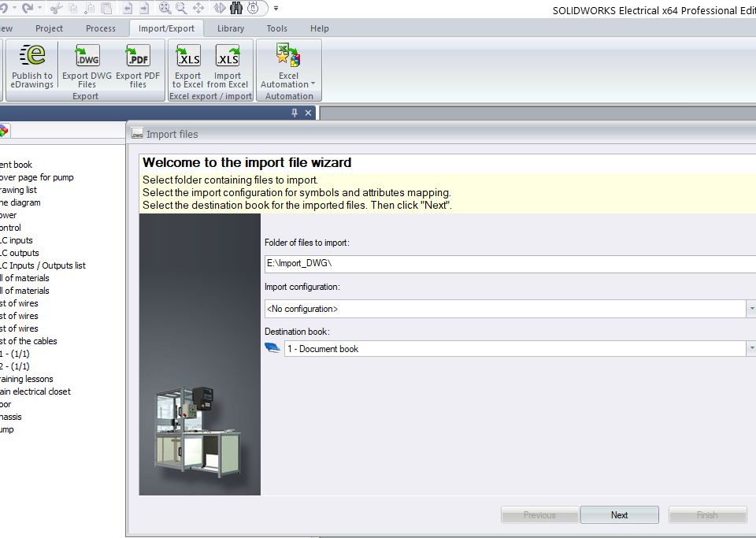Expand the Import configuration dropdown

(750, 310)
